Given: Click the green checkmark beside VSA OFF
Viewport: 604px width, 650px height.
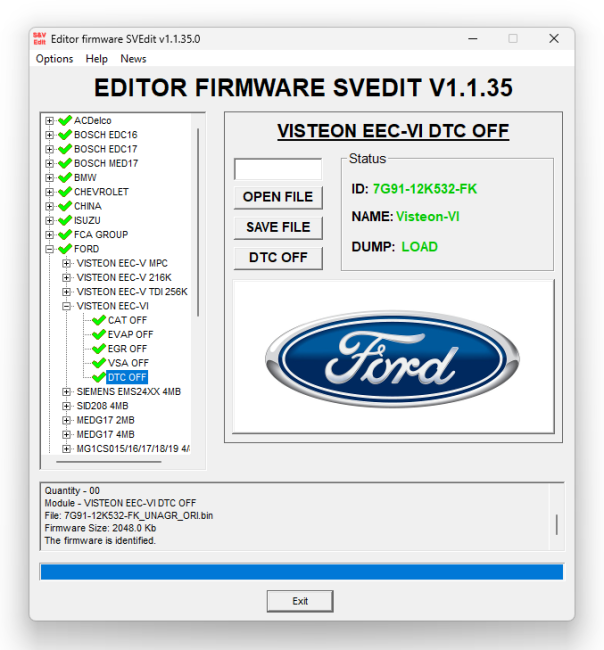Looking at the screenshot, I should (x=99, y=363).
